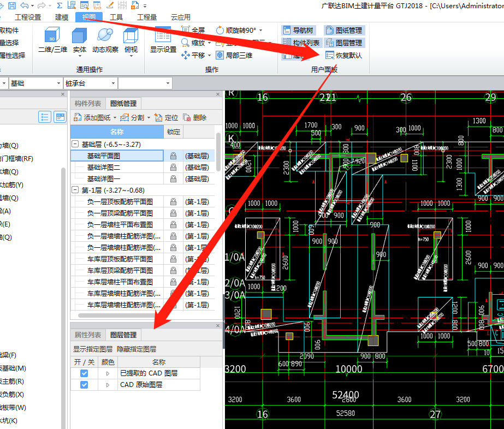Click the 全屏 fullscreen tool
This screenshot has width=504, height=429.
tap(193, 30)
